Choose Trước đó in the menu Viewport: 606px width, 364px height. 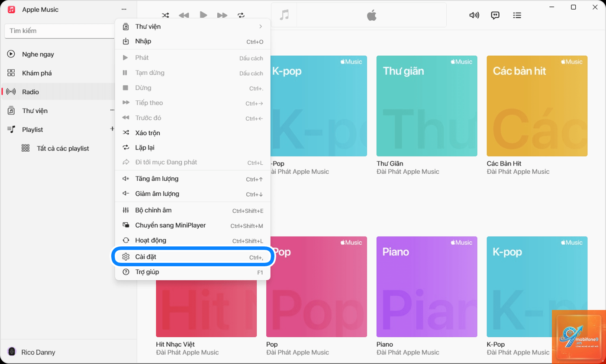193,118
